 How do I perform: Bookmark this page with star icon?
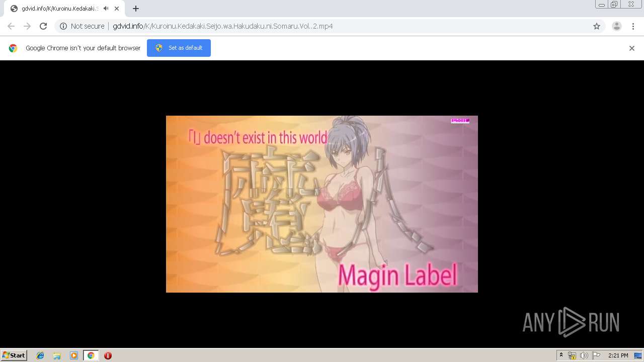[x=597, y=26]
